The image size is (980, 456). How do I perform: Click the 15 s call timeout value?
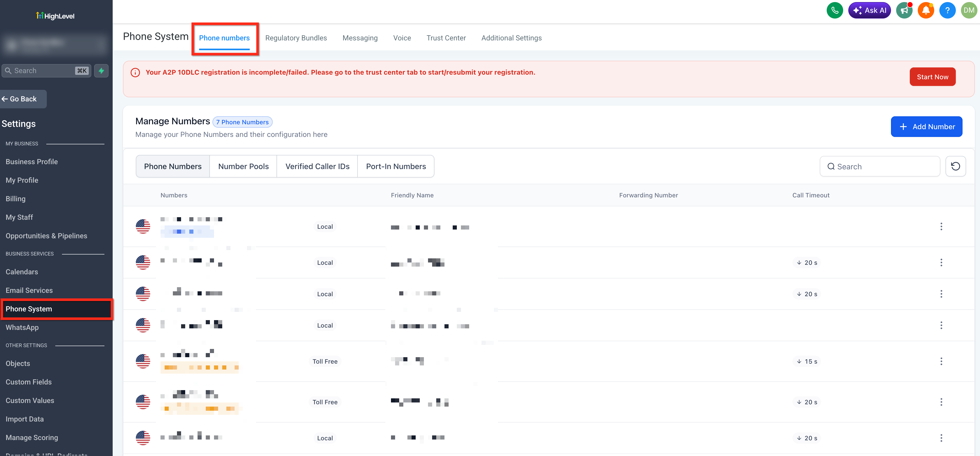(x=807, y=361)
